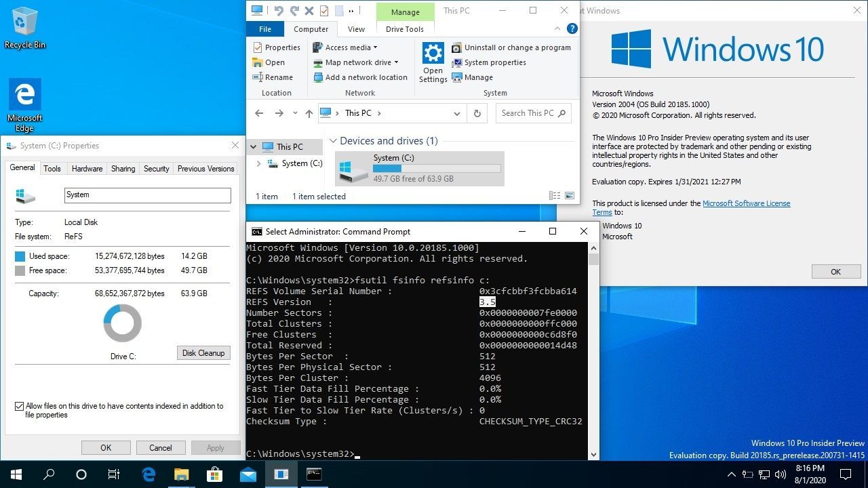Click the Open command in Location group

coord(269,62)
